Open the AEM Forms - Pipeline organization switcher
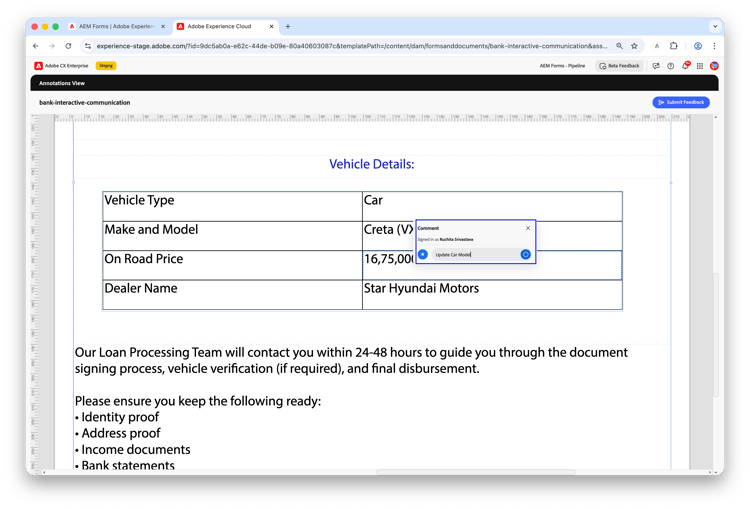 coord(562,66)
